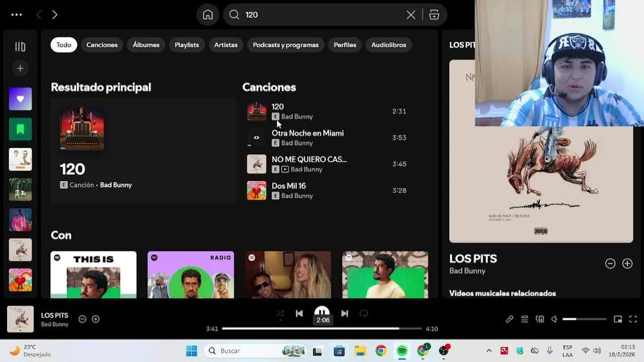Show hidden system tray icons
Screen dimensions: 644x362
click(489, 351)
